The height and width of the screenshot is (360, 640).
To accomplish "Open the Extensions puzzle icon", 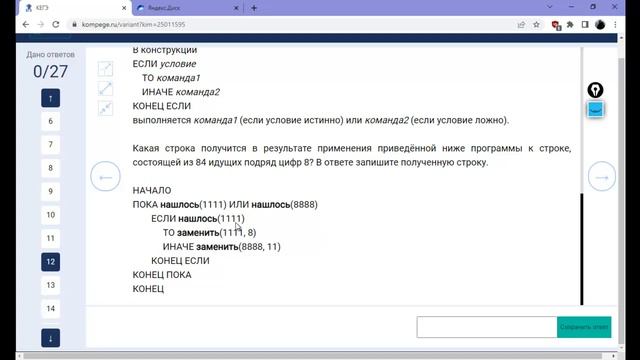I will (x=570, y=25).
